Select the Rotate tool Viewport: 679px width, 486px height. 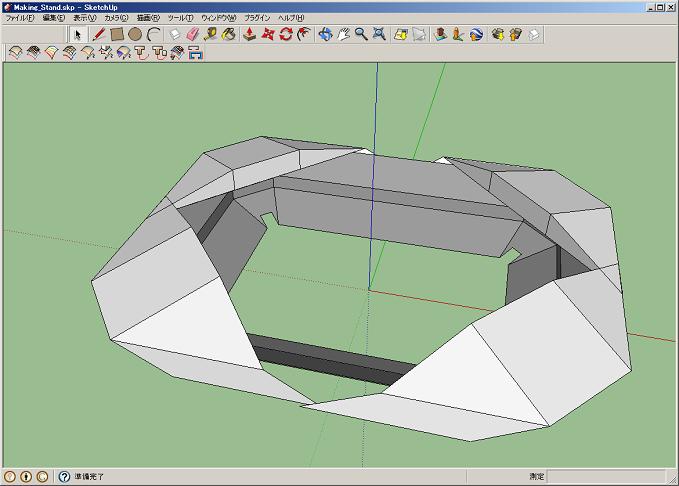pyautogui.click(x=286, y=34)
